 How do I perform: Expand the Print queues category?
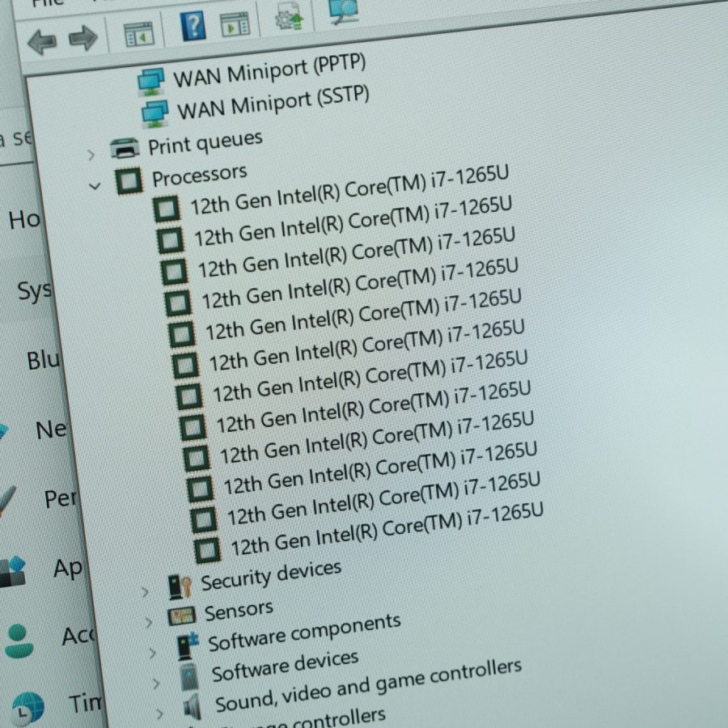click(91, 154)
